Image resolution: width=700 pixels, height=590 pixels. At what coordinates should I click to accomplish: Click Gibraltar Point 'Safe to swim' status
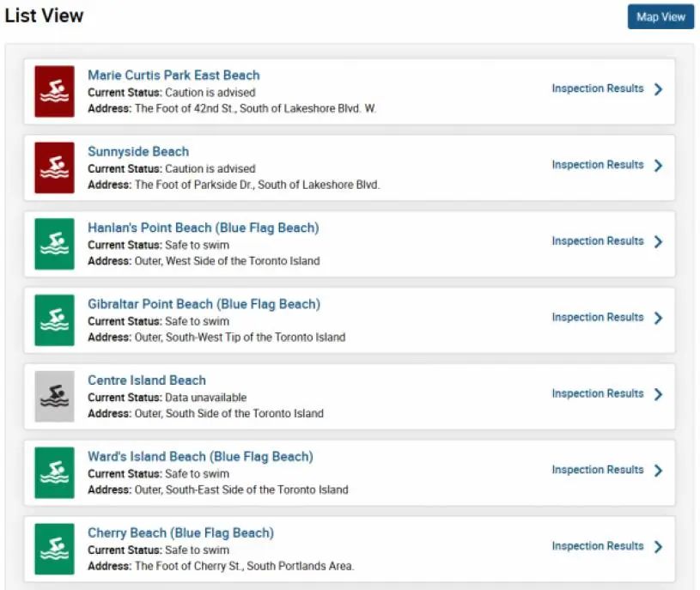click(197, 321)
